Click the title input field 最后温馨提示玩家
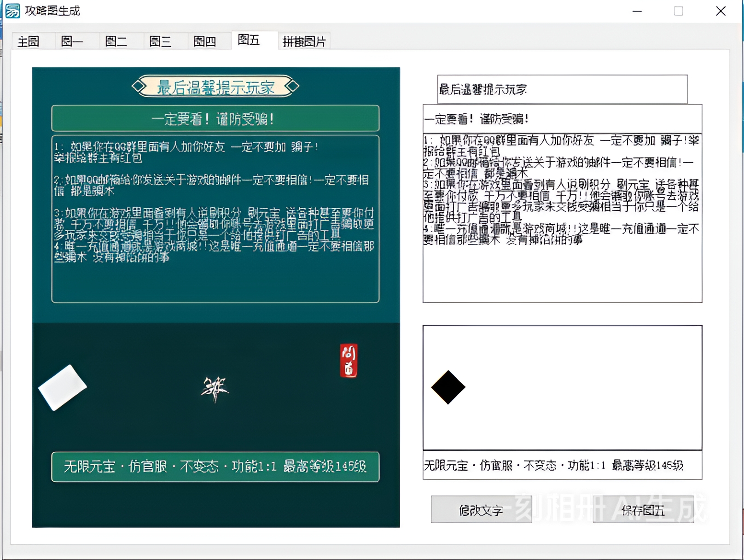The width and height of the screenshot is (744, 560). tap(562, 89)
